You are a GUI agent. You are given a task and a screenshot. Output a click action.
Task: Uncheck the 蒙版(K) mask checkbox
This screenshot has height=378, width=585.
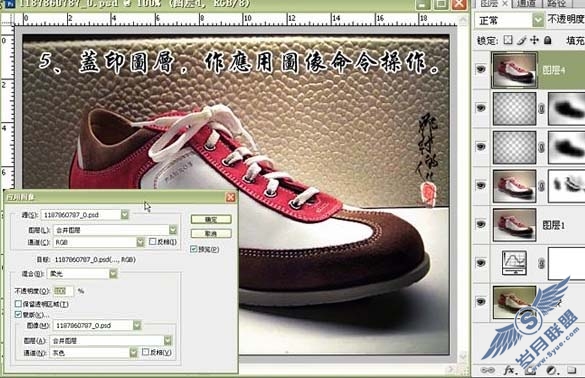[x=18, y=314]
